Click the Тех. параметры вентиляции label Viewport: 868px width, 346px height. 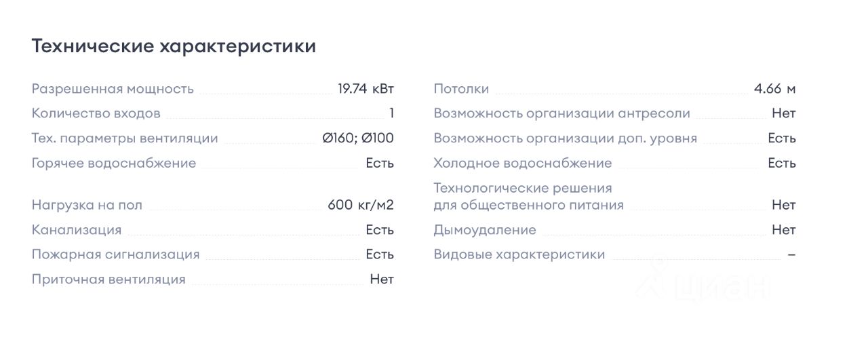coord(125,138)
